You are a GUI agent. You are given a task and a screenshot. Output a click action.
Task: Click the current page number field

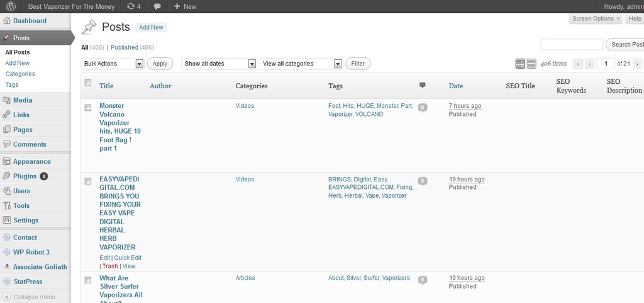point(606,64)
